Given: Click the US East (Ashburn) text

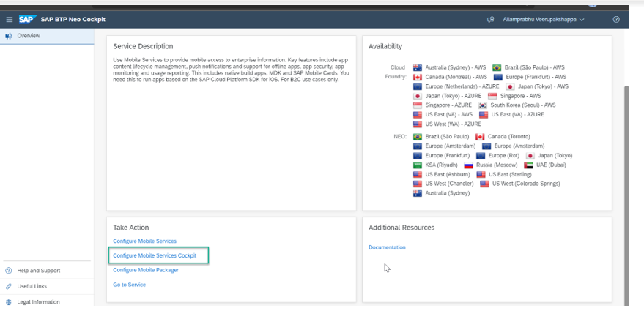Looking at the screenshot, I should click(x=447, y=175).
